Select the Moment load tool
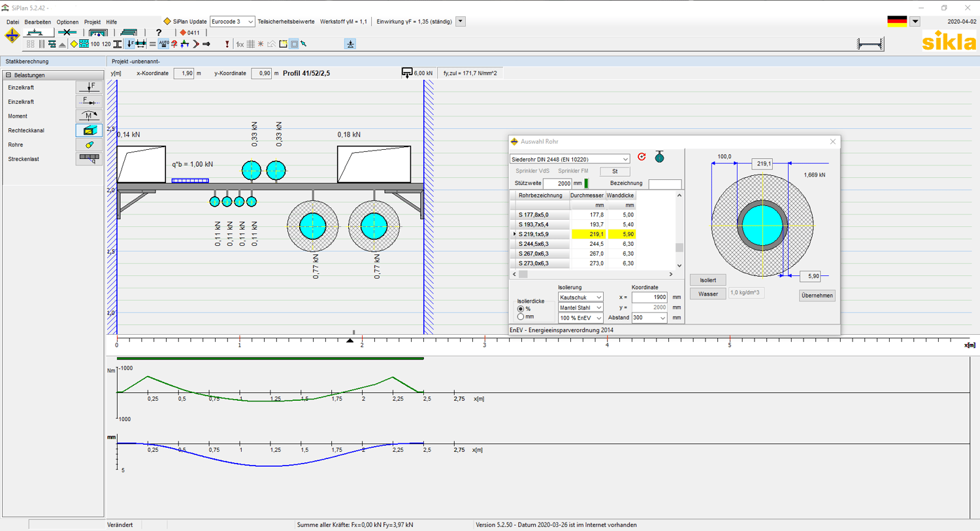The image size is (980, 531). click(90, 116)
